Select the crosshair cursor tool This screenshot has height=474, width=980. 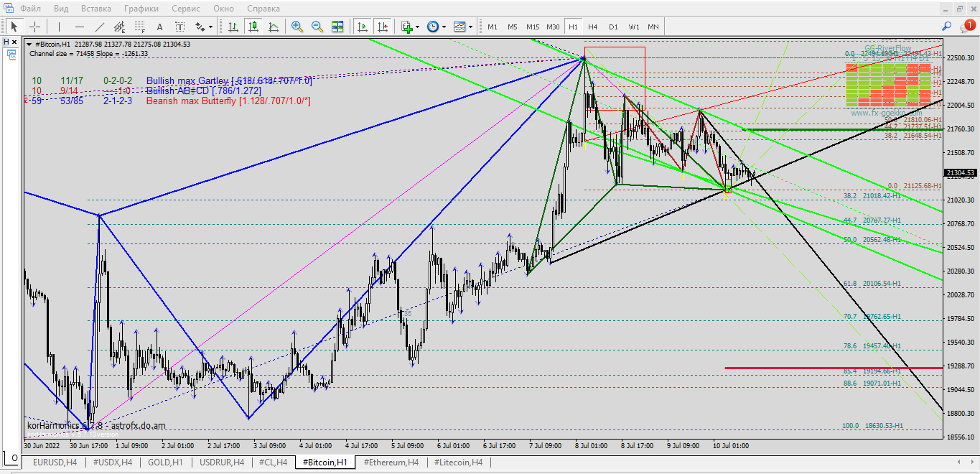pos(34,27)
